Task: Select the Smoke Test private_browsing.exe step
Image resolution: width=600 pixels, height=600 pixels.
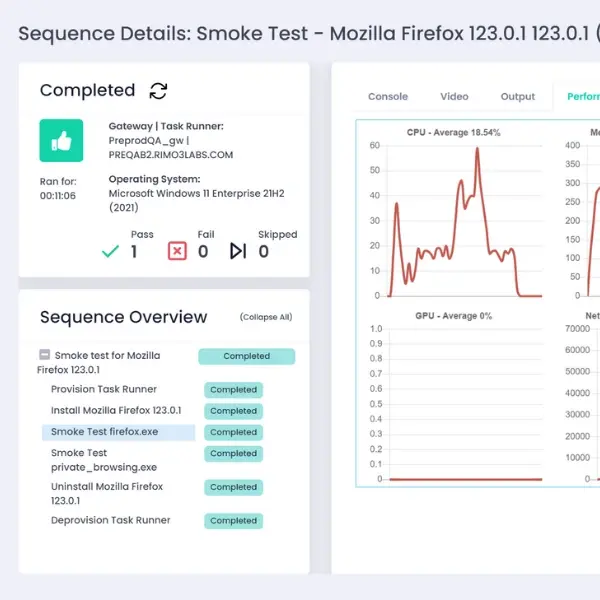Action: pos(104,460)
